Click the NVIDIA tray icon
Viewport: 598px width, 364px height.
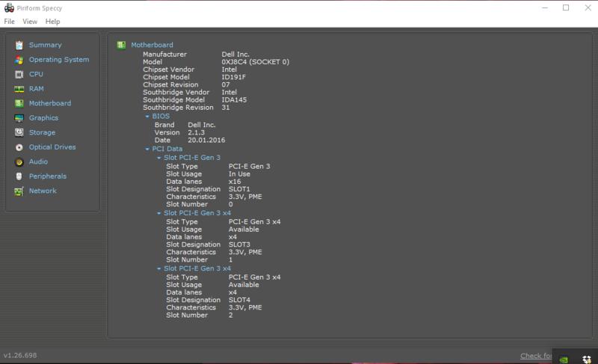coord(564,360)
